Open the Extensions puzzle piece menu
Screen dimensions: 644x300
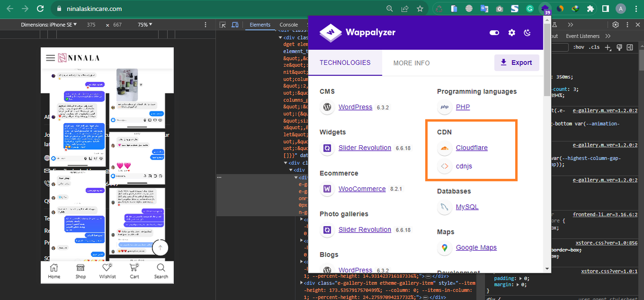[x=590, y=9]
